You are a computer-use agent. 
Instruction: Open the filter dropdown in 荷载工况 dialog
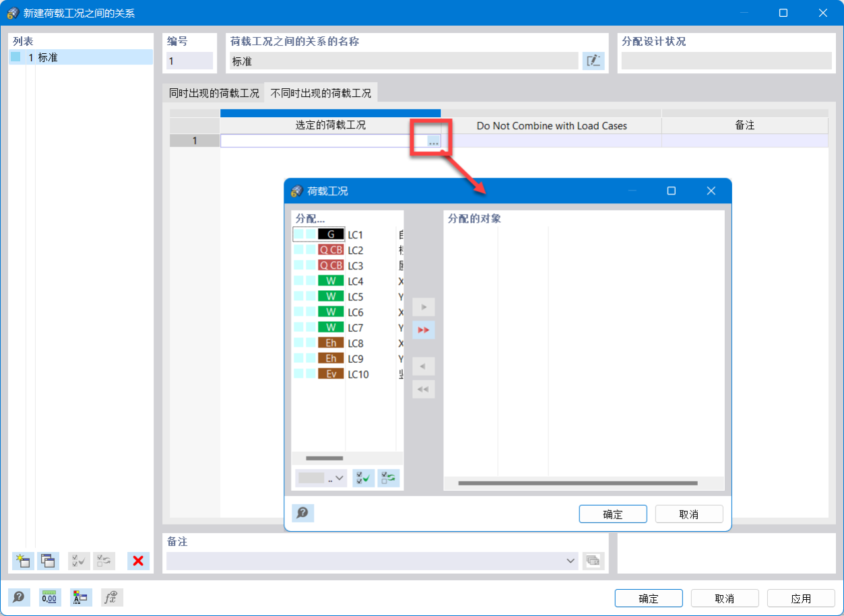321,478
